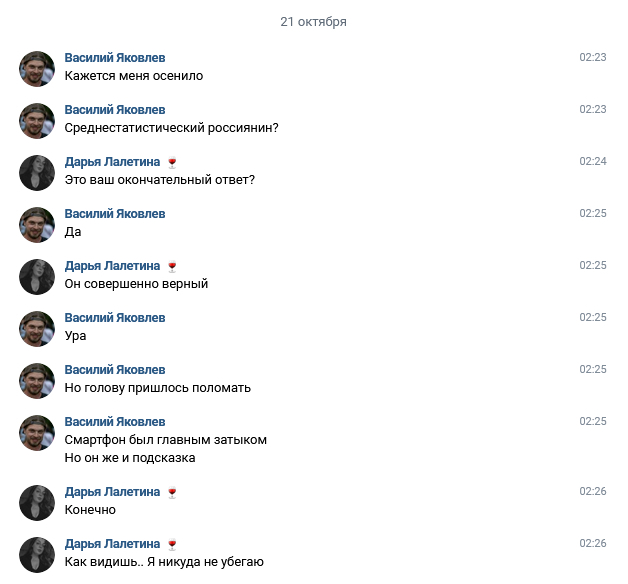
Task: Click Василий's avatar beside "Среднестатистический россиянин?"
Action: [x=36, y=120]
